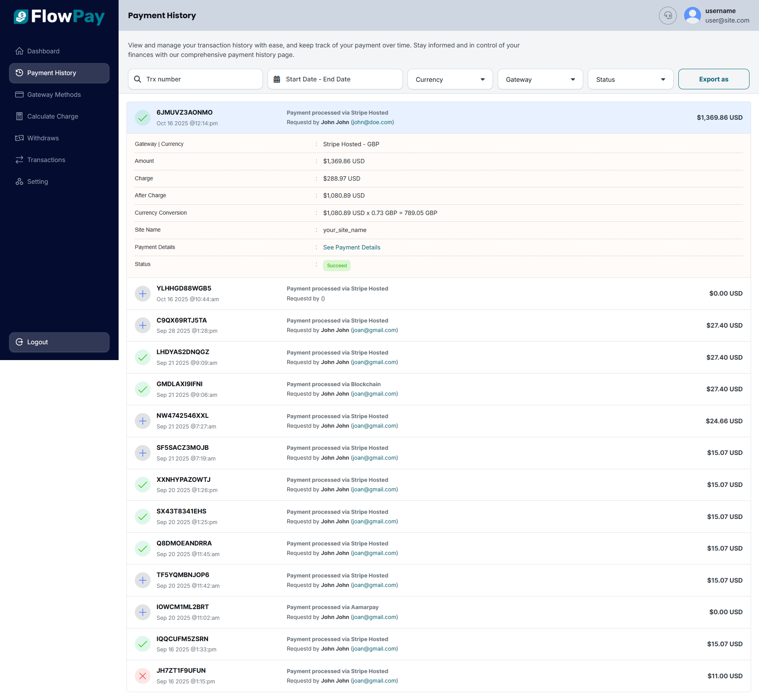Open Withdraws from the sidebar
Image resolution: width=759 pixels, height=700 pixels.
pos(43,138)
